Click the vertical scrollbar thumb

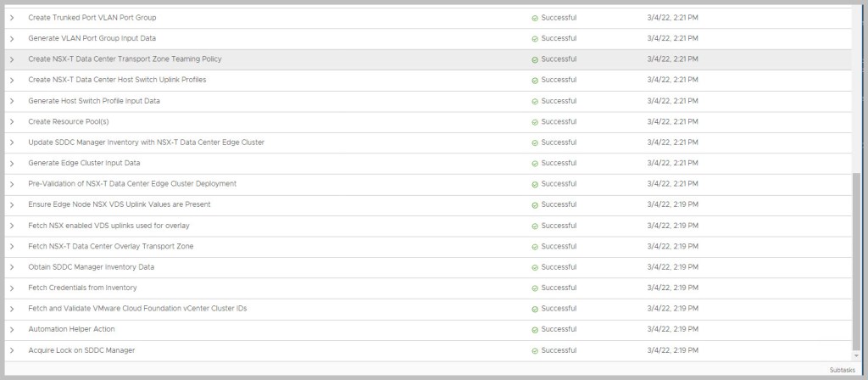pos(855,254)
